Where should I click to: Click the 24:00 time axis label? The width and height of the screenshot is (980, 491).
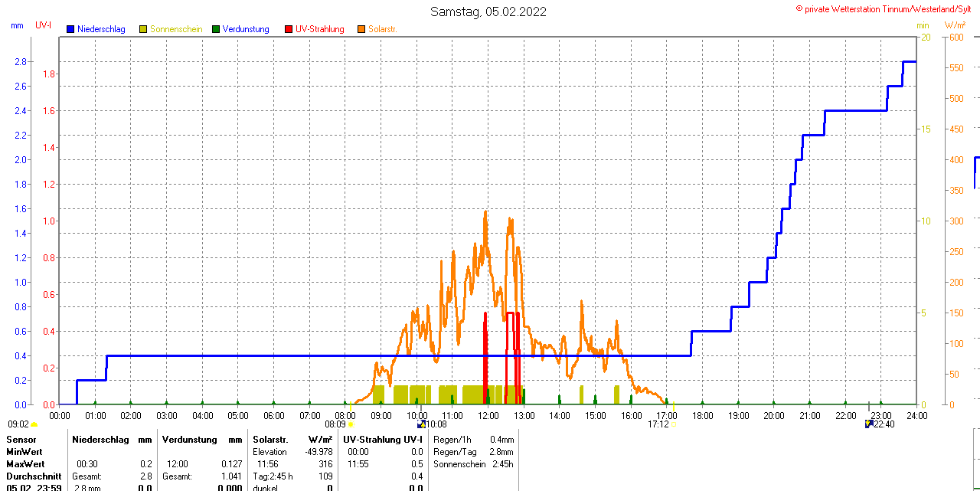(916, 416)
